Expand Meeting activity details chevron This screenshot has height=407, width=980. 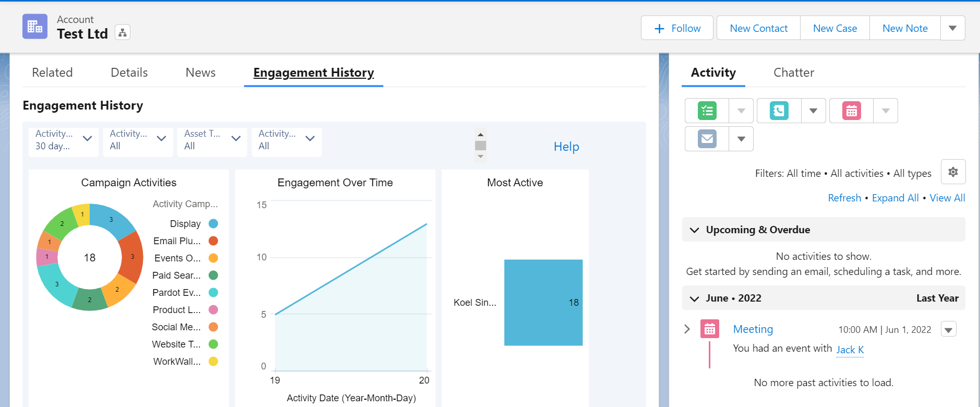coord(687,329)
